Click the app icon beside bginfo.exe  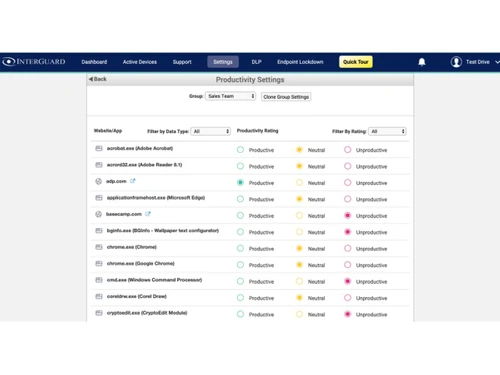99,231
